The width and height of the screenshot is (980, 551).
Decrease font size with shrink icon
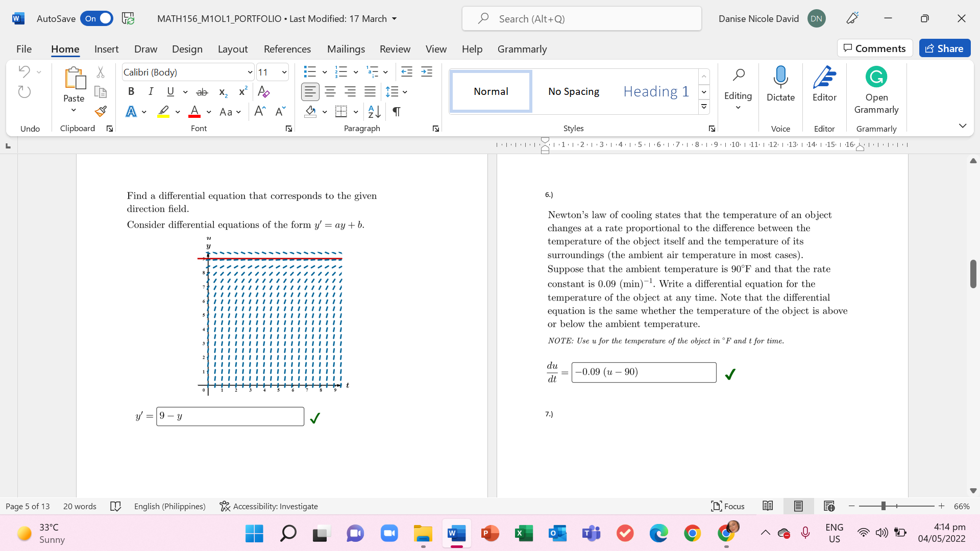280,112
